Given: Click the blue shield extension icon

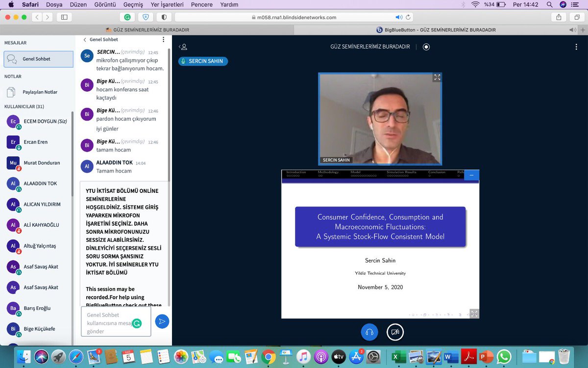Looking at the screenshot, I should coord(146,17).
